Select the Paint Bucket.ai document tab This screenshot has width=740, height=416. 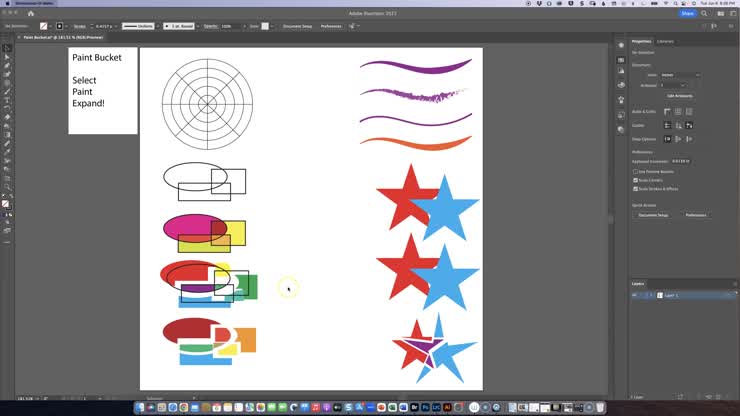click(x=63, y=37)
